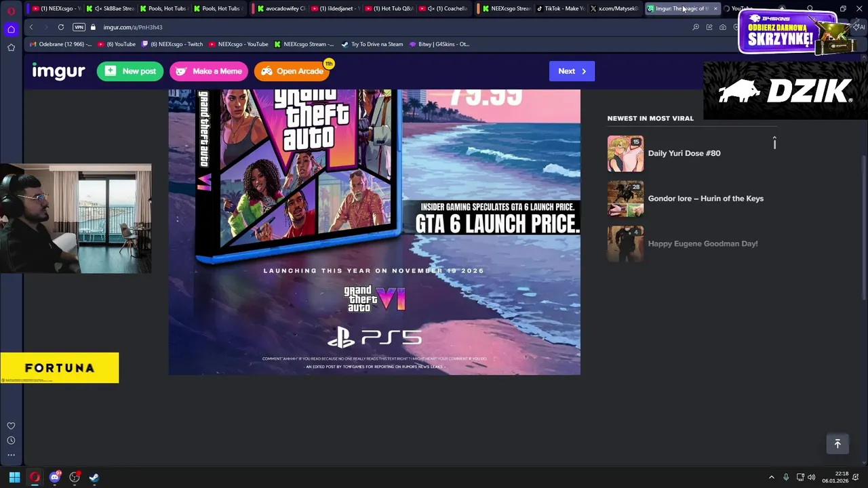Open the NEEXcsgo Stream bookmark
The width and height of the screenshot is (868, 488).
pos(304,44)
